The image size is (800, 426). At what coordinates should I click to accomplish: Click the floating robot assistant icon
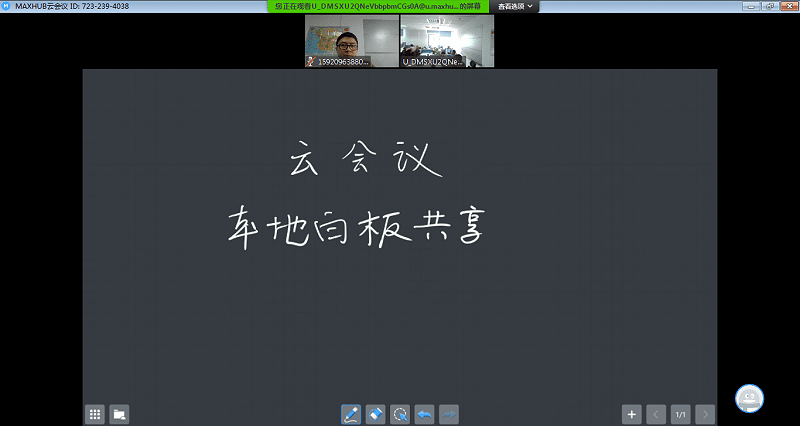coord(750,398)
